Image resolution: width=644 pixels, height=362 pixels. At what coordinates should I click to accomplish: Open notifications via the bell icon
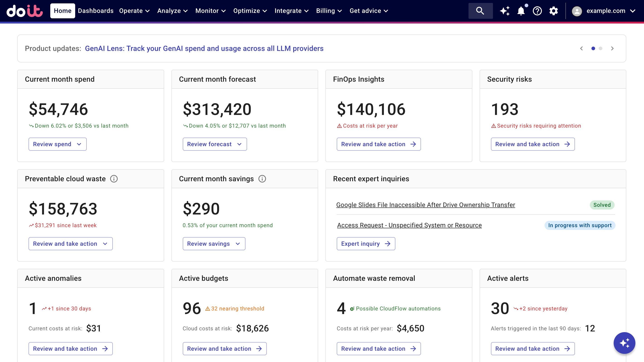point(521,11)
